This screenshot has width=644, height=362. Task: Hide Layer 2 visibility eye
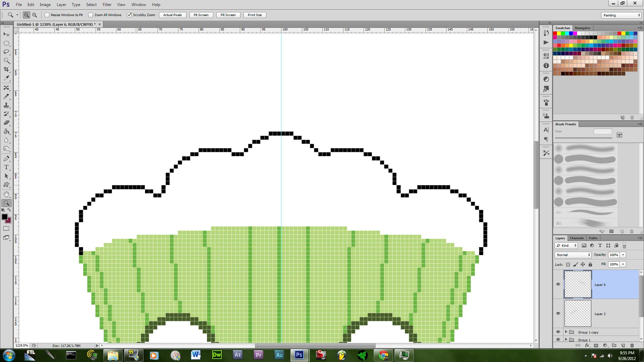click(x=558, y=313)
